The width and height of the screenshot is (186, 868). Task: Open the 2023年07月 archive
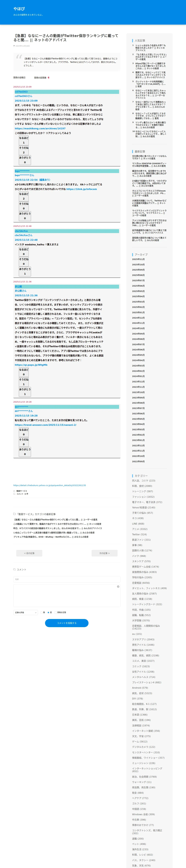pos(138,408)
